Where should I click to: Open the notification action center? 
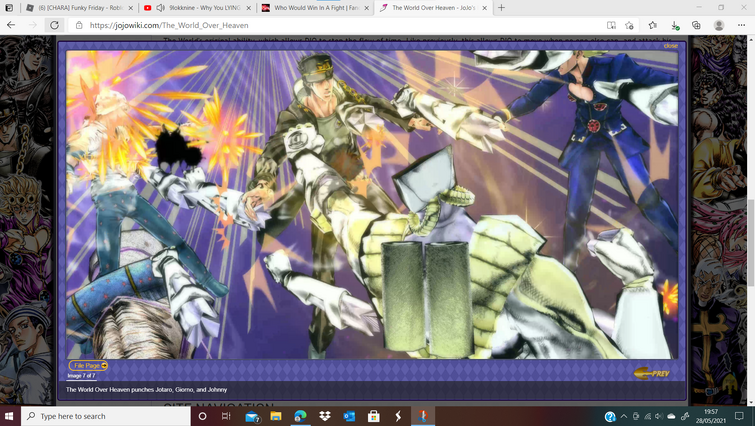[739, 416]
